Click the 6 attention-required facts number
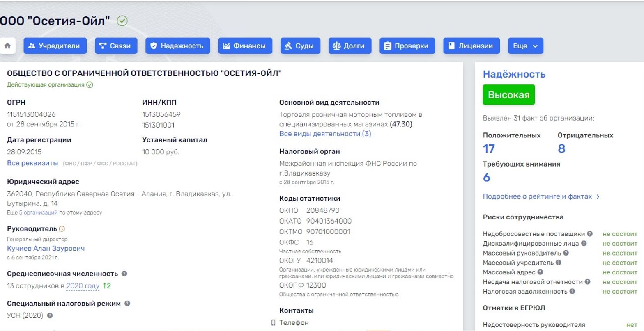This screenshot has width=644, height=331. (x=487, y=178)
